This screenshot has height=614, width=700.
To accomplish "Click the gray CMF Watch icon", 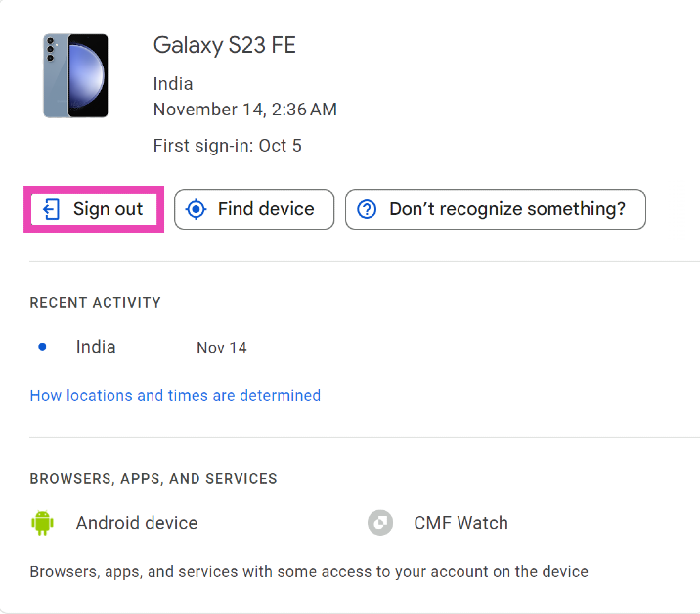I will [379, 523].
